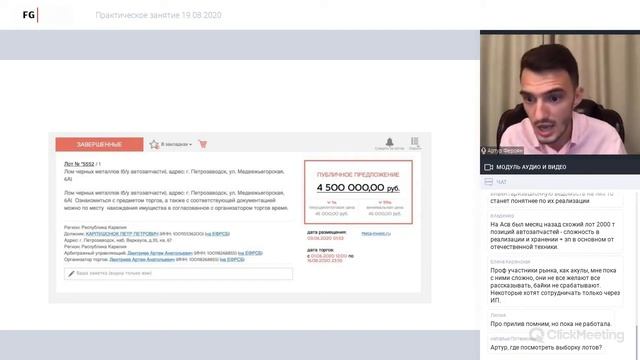Image resolution: width=640 pixels, height=360 pixels.
Task: Open the 'Лот №' link
Action: coord(79,164)
